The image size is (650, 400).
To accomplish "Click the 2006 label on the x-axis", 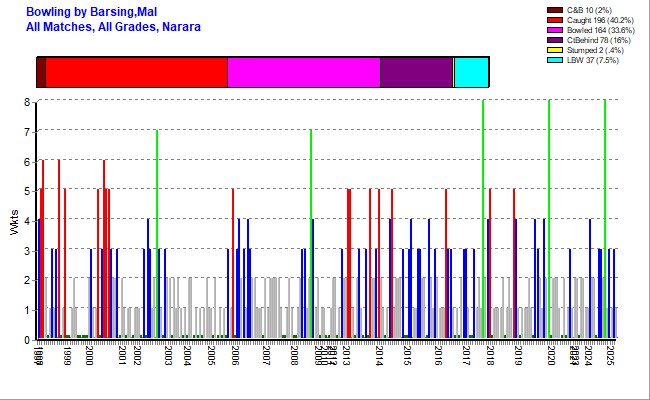I will [236, 355].
